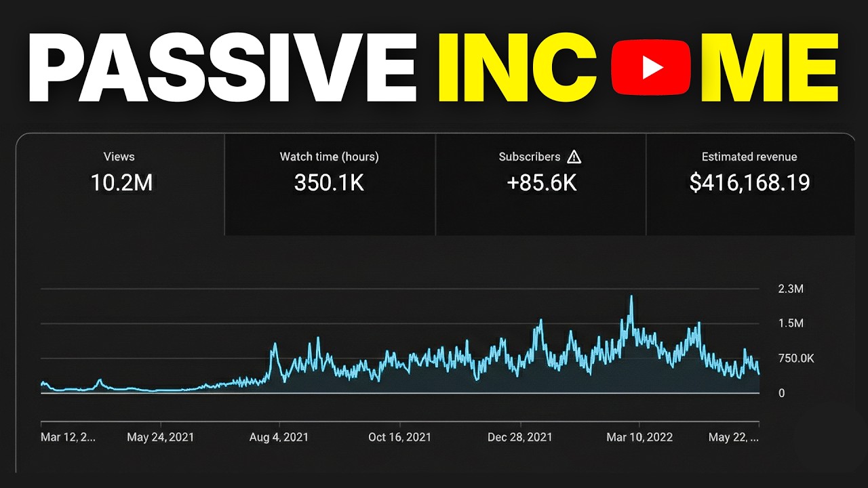Click the warning icon beside Subscribers

574,157
